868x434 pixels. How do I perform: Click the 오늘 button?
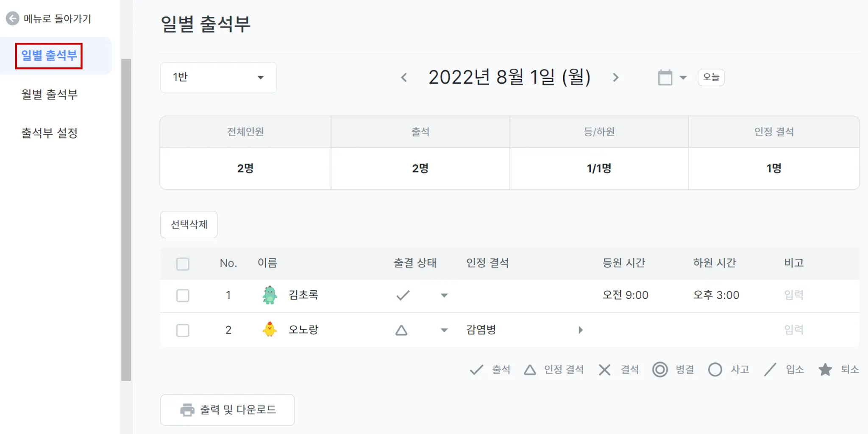(x=711, y=78)
